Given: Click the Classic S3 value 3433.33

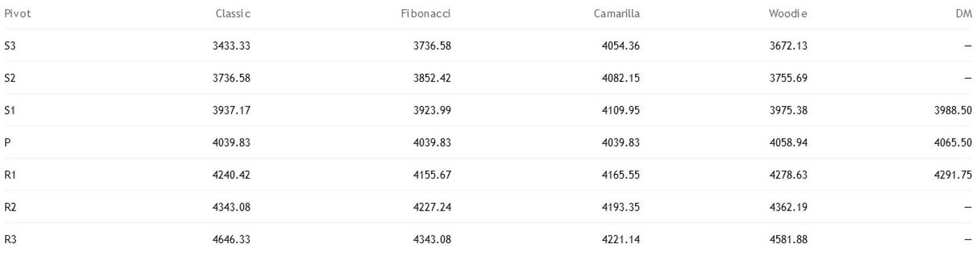Looking at the screenshot, I should 232,46.
